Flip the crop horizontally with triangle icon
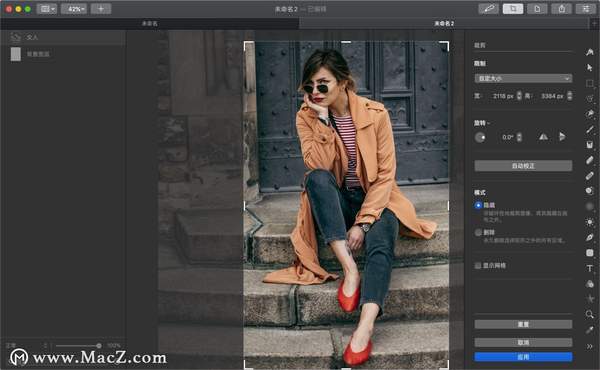The height and width of the screenshot is (370, 600). tap(543, 137)
